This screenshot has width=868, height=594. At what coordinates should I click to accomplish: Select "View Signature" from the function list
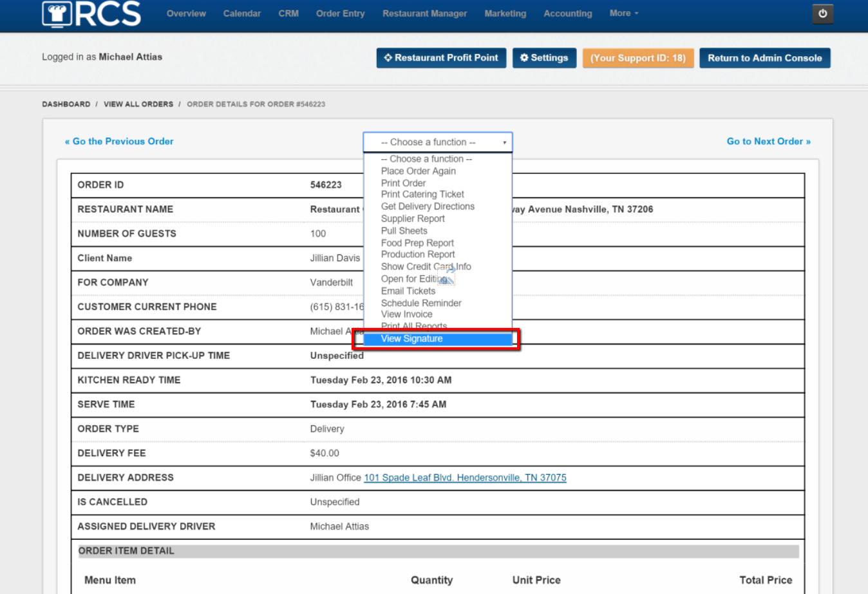pos(411,338)
